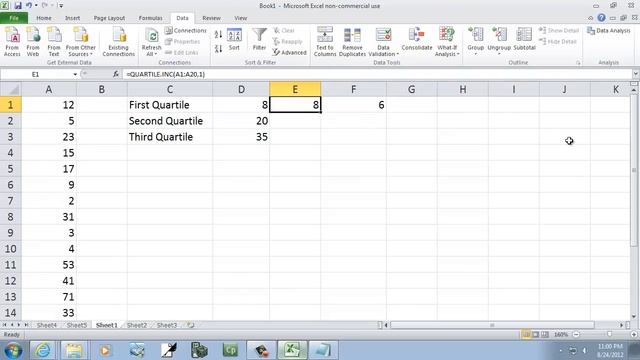Switch to the Sheet3 tab
The width and height of the screenshot is (640, 360).
(x=167, y=325)
